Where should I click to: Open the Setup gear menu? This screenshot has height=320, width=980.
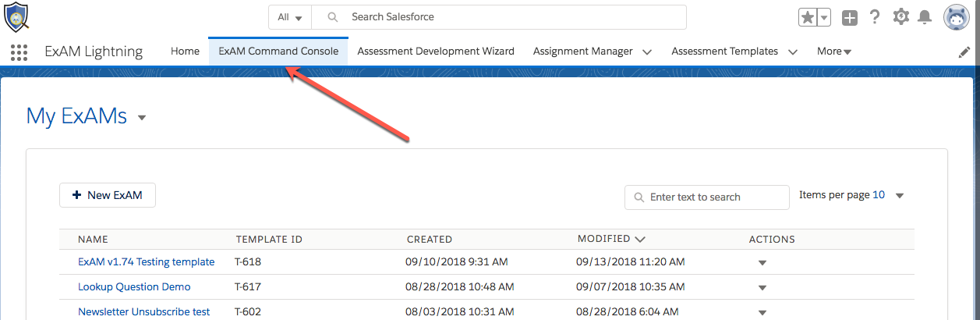pyautogui.click(x=900, y=16)
